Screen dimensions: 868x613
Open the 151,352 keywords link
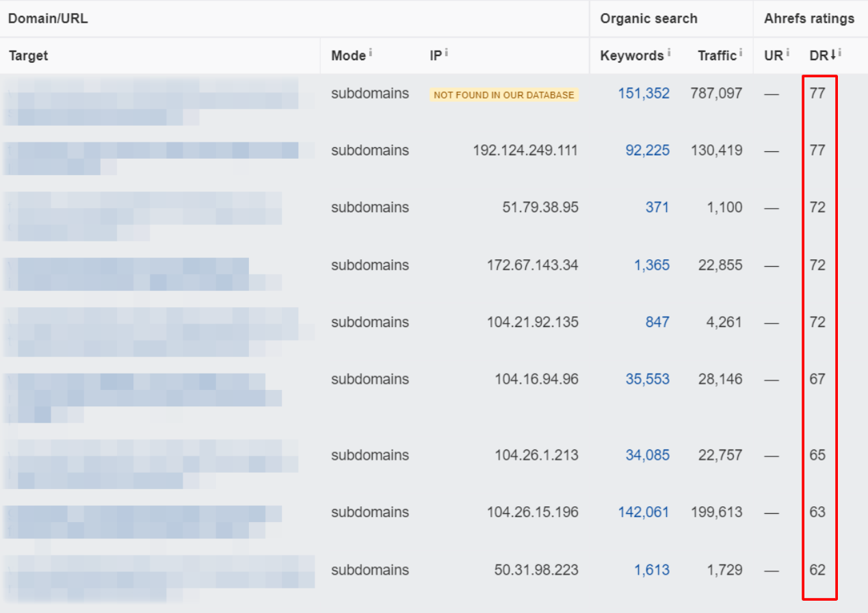click(x=644, y=93)
